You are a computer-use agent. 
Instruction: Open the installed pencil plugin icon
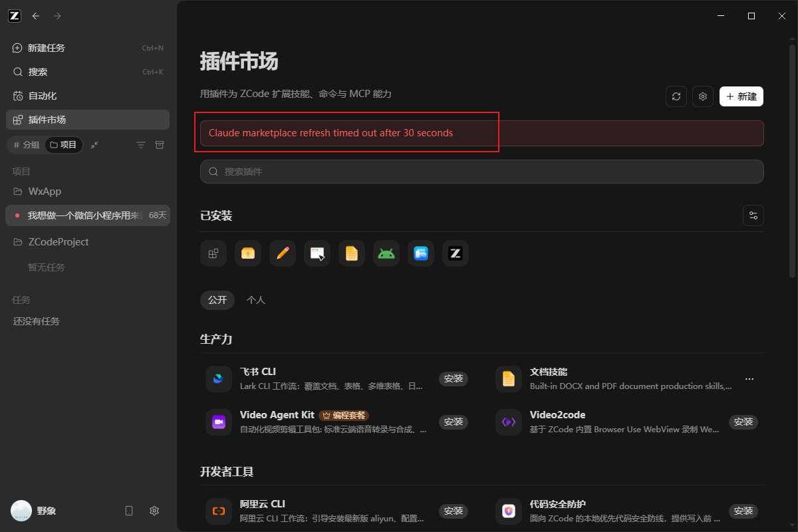pyautogui.click(x=283, y=253)
